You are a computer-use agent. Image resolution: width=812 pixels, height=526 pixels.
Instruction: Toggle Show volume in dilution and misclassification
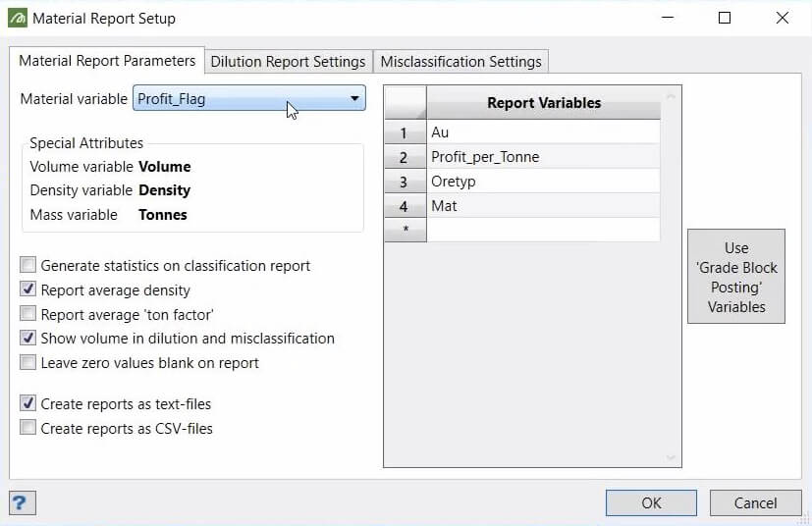pos(27,338)
